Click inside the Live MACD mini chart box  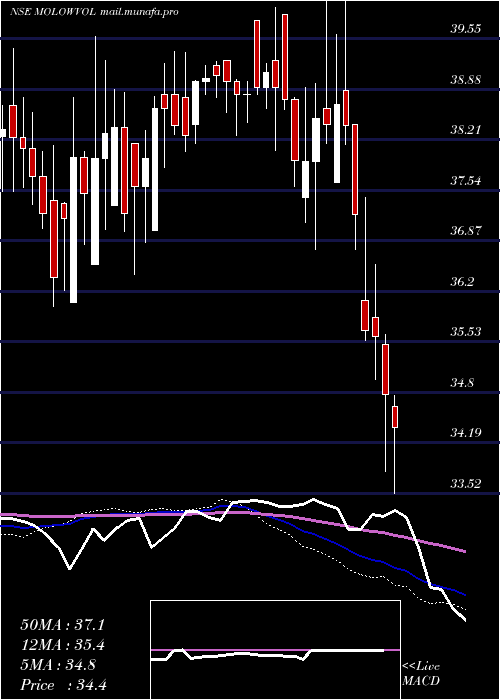click(275, 650)
